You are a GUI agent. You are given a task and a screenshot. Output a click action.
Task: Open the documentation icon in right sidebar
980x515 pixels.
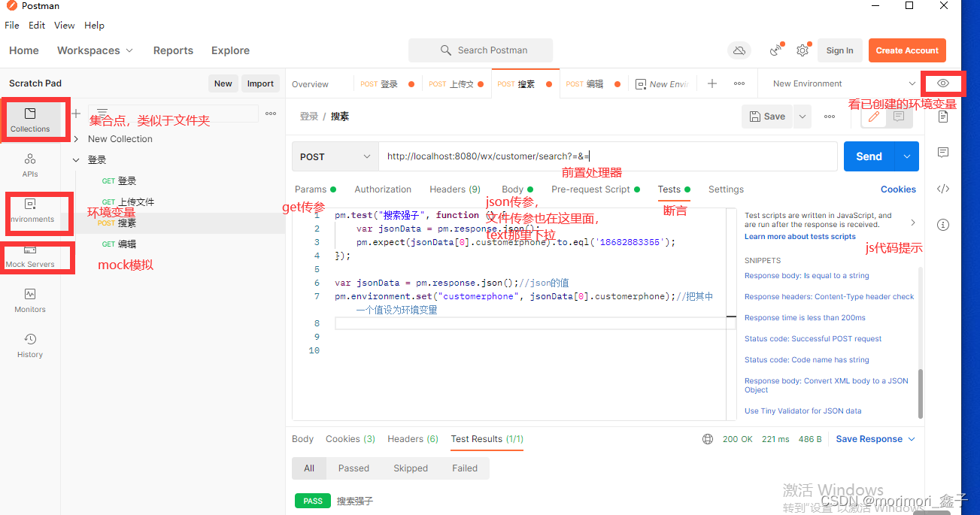[943, 117]
